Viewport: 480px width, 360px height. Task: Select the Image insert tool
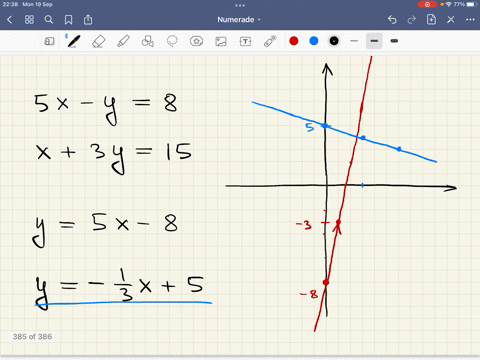pos(221,41)
